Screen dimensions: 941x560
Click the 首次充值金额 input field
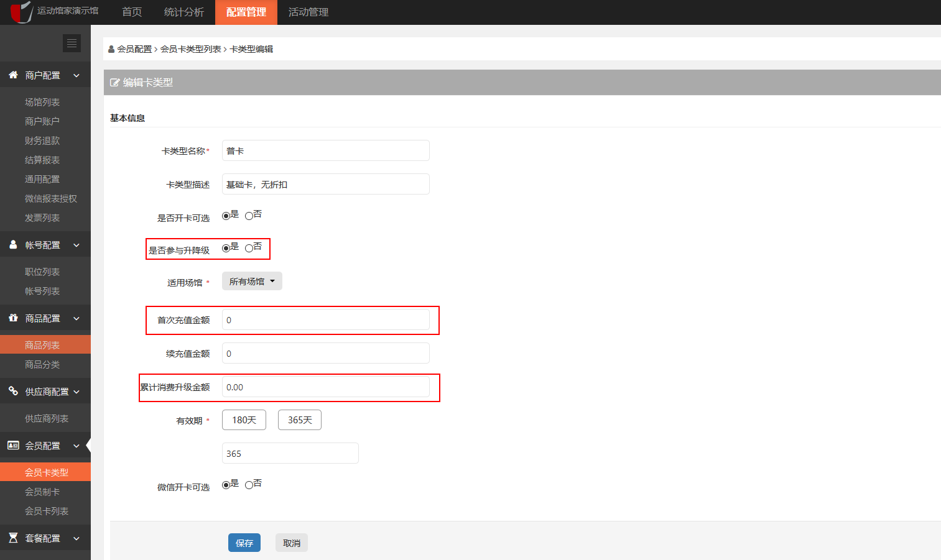pos(326,319)
